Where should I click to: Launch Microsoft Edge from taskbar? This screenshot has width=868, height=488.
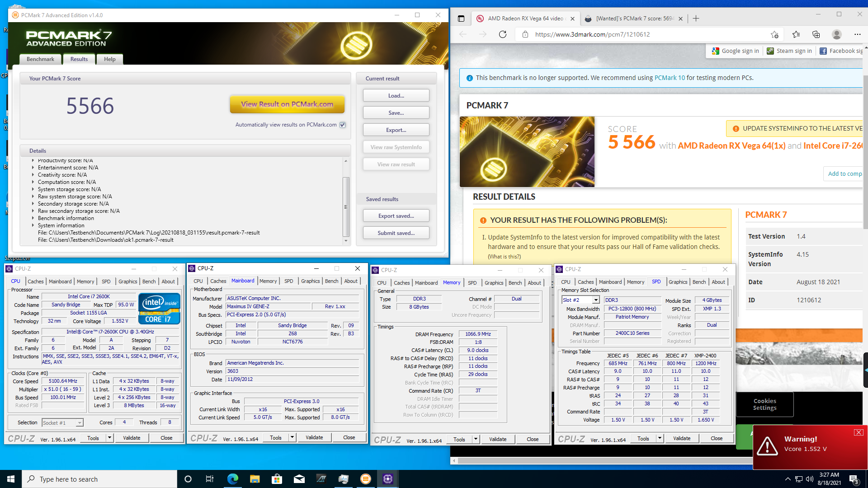coord(232,479)
